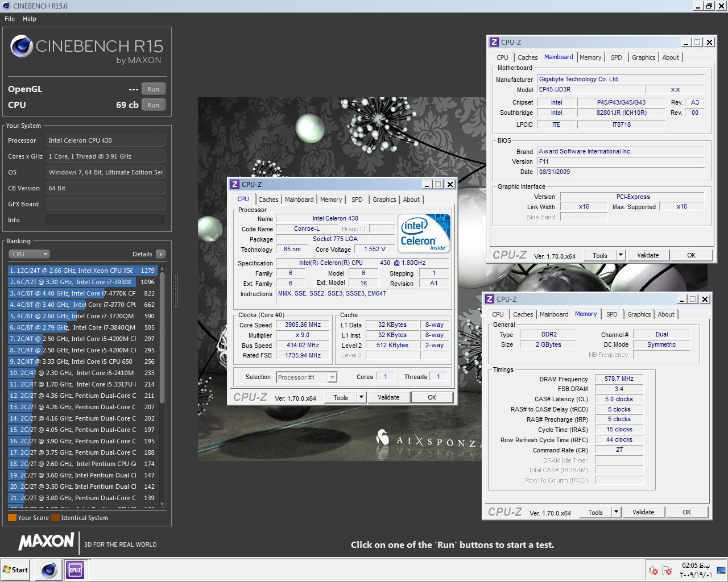Open About tab in Mainboard window
The height and width of the screenshot is (582, 728).
tap(671, 57)
